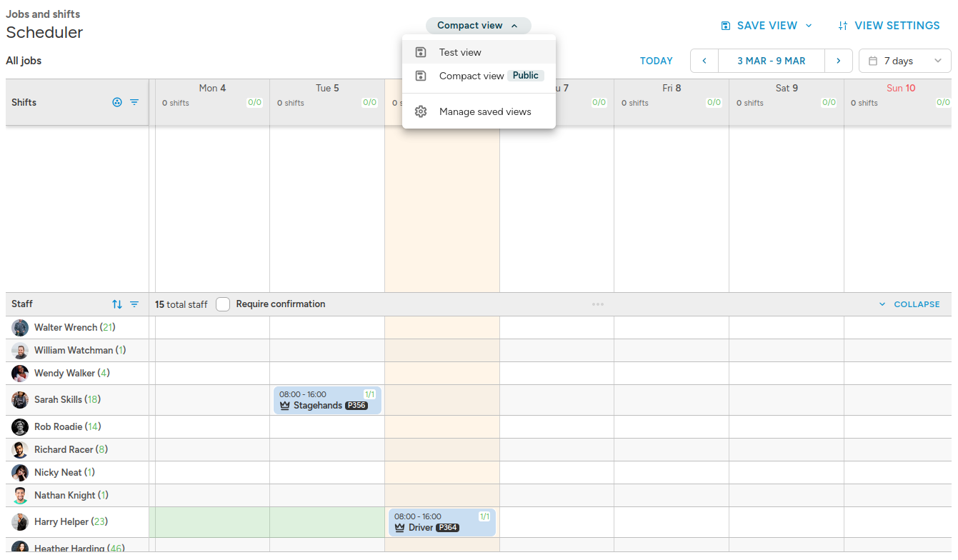This screenshot has width=958, height=560.
Task: Click the save icon next to Test view
Action: click(421, 52)
